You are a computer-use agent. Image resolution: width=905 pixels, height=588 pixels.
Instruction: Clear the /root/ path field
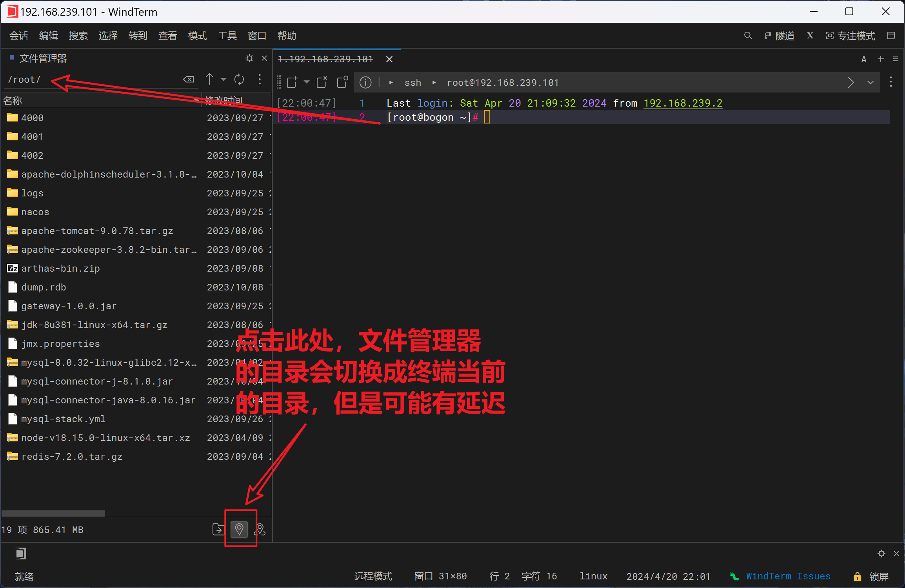click(189, 80)
